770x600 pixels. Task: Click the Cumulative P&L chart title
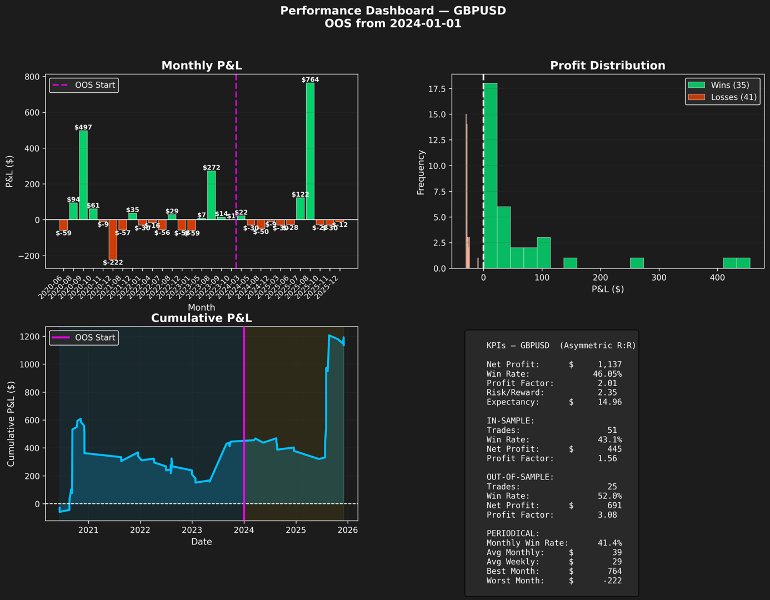[x=201, y=318]
